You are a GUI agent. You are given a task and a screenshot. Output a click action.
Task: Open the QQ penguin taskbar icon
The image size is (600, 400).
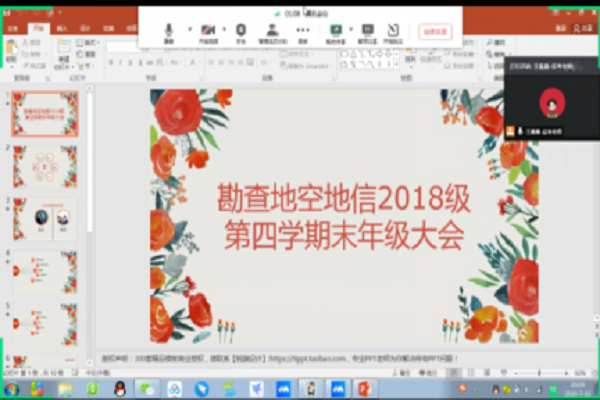(x=118, y=388)
